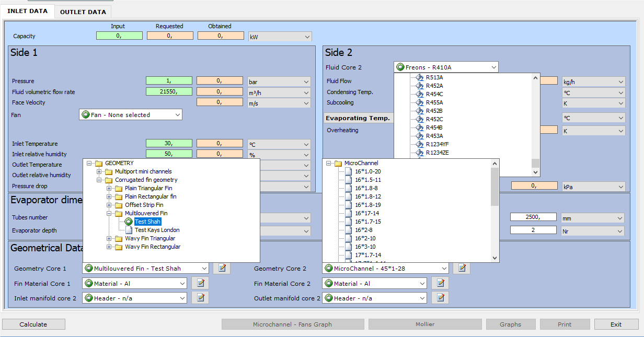The height and width of the screenshot is (337, 644).
Task: Click edit icon next to Inlet manifold core 2
Action: coord(200,298)
